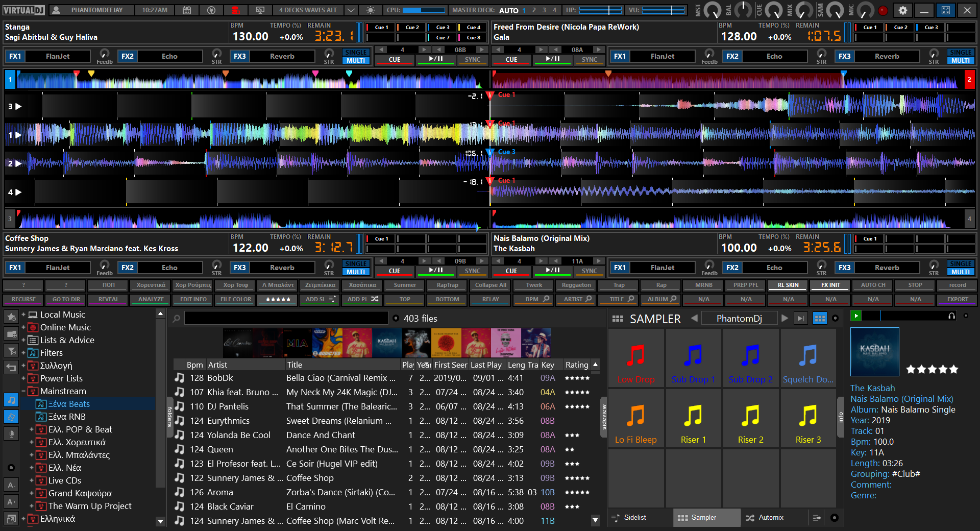The image size is (980, 531).
Task: Click sampler next bank arrow
Action: click(x=785, y=319)
